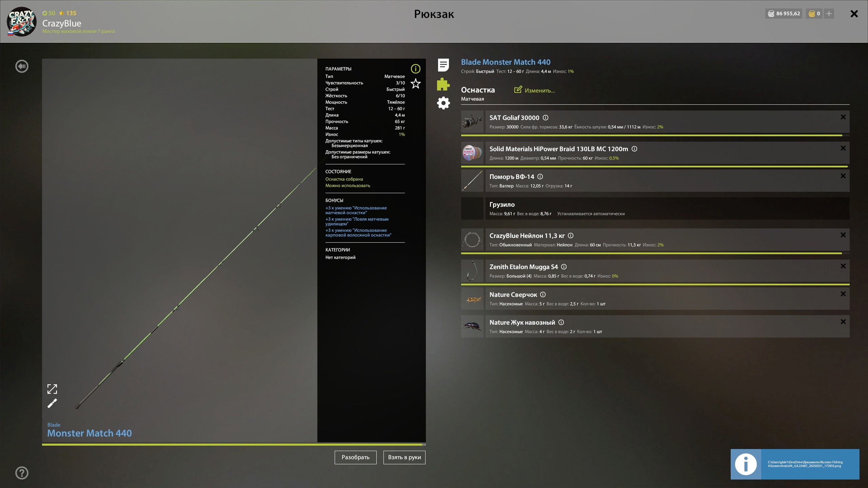Screen dimensions: 868x488
Task: Click the SAT Goliaf 30000 item name
Action: tap(514, 118)
